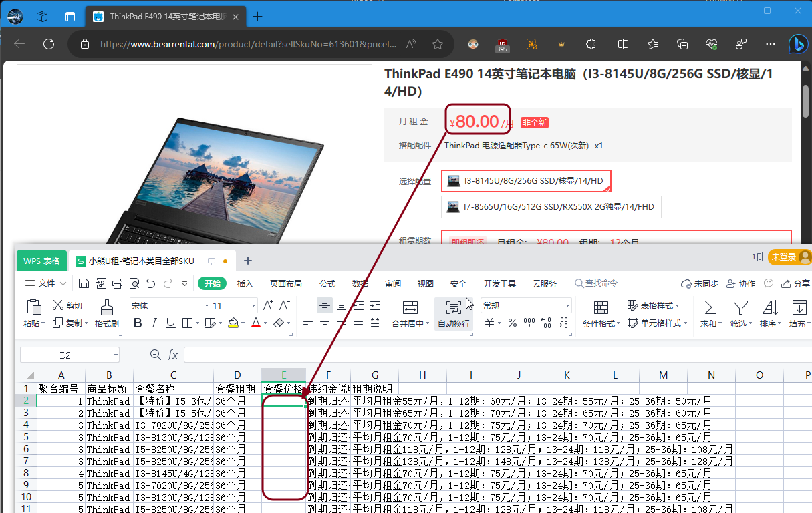This screenshot has width=812, height=513.
Task: Toggle Auto Wrap (自动换行)
Action: point(454,314)
